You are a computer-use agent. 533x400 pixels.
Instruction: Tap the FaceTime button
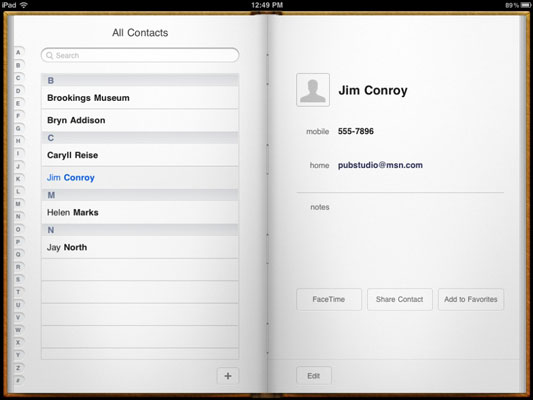[x=329, y=299]
